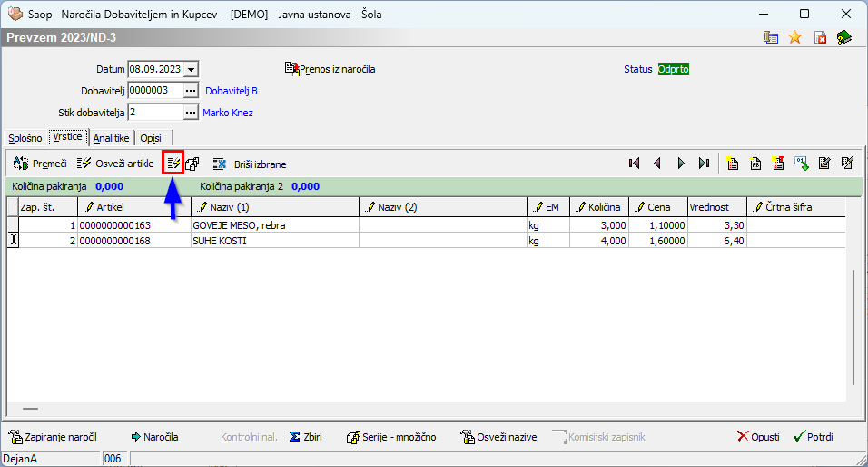
Task: Click the import with green arrow icon
Action: coord(802,164)
